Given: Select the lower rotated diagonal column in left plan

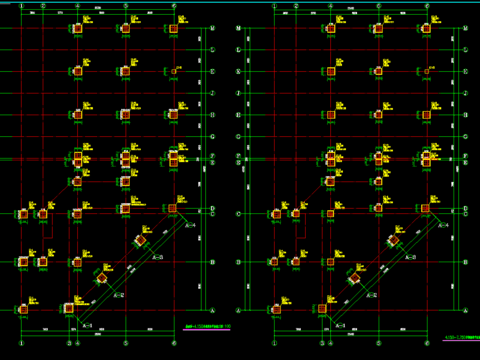Looking at the screenshot, I should pos(102,278).
